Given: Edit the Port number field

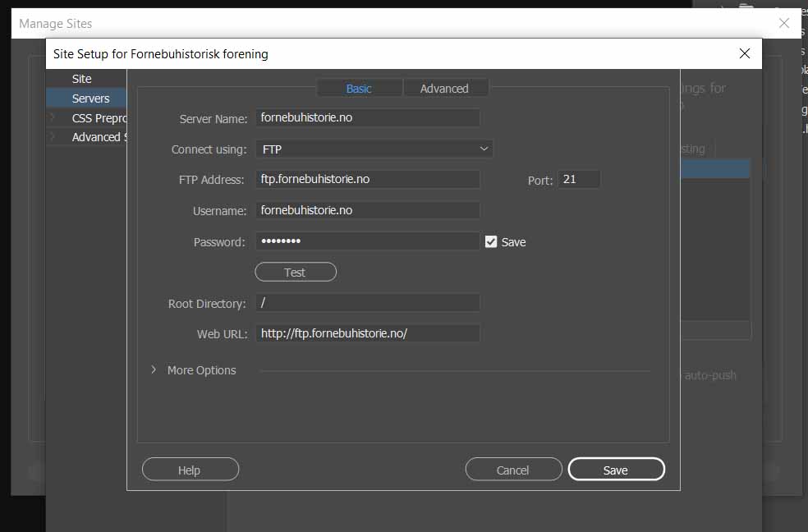Looking at the screenshot, I should (579, 179).
